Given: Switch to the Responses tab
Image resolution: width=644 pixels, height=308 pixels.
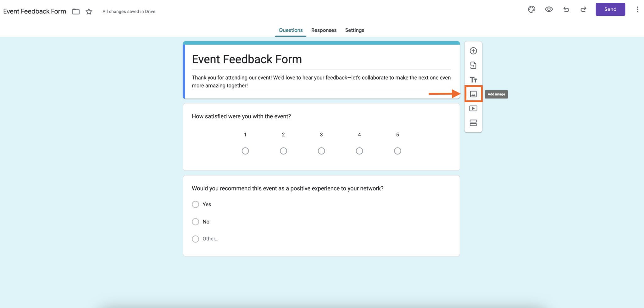Looking at the screenshot, I should coord(324,30).
